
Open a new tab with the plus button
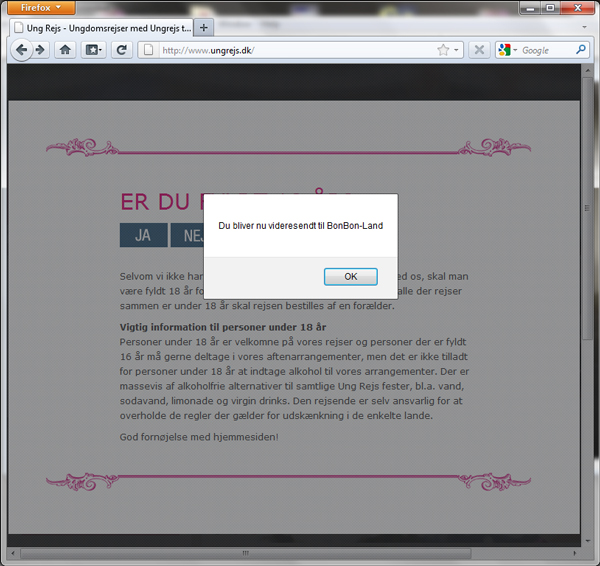coord(204,28)
